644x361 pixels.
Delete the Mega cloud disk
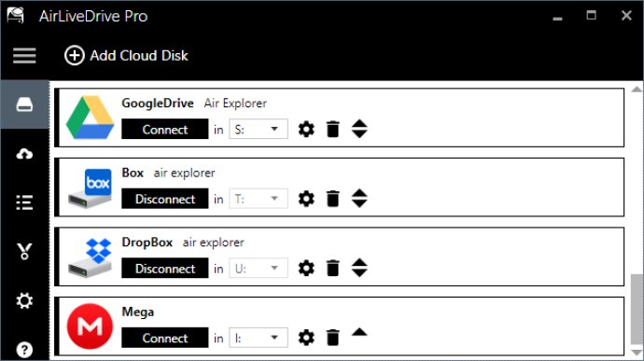tap(332, 338)
